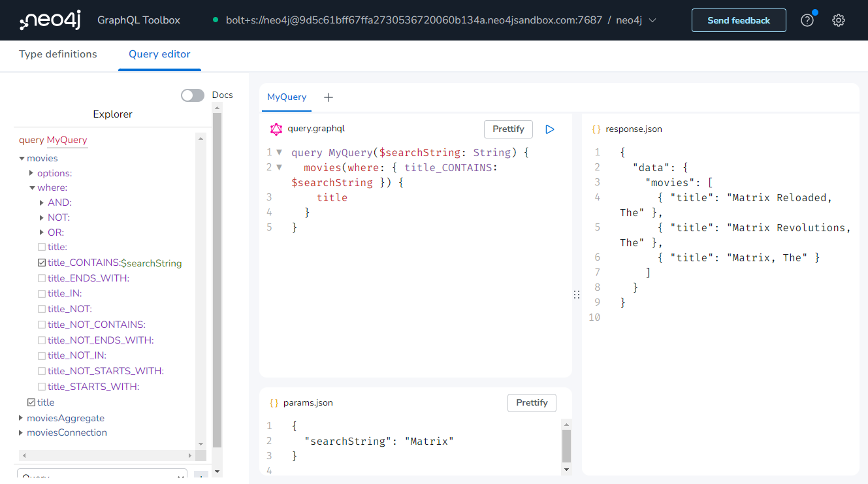This screenshot has width=868, height=484.
Task: Open the settings gear icon
Action: click(x=839, y=20)
